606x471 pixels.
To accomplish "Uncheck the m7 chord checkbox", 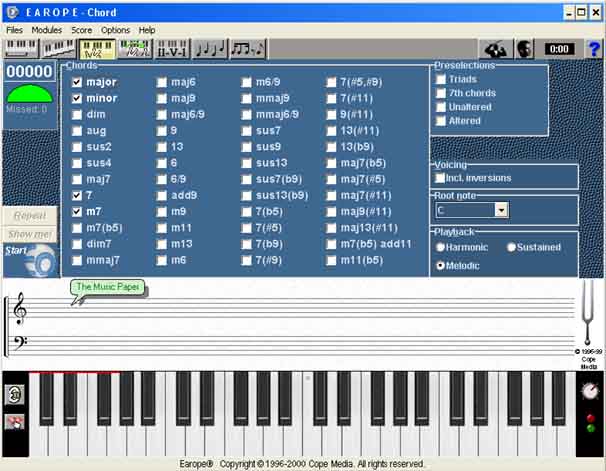I will pos(77,212).
